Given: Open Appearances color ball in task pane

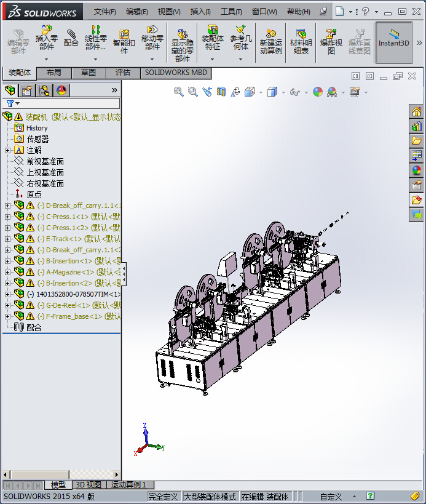Looking at the screenshot, I should click(x=416, y=170).
